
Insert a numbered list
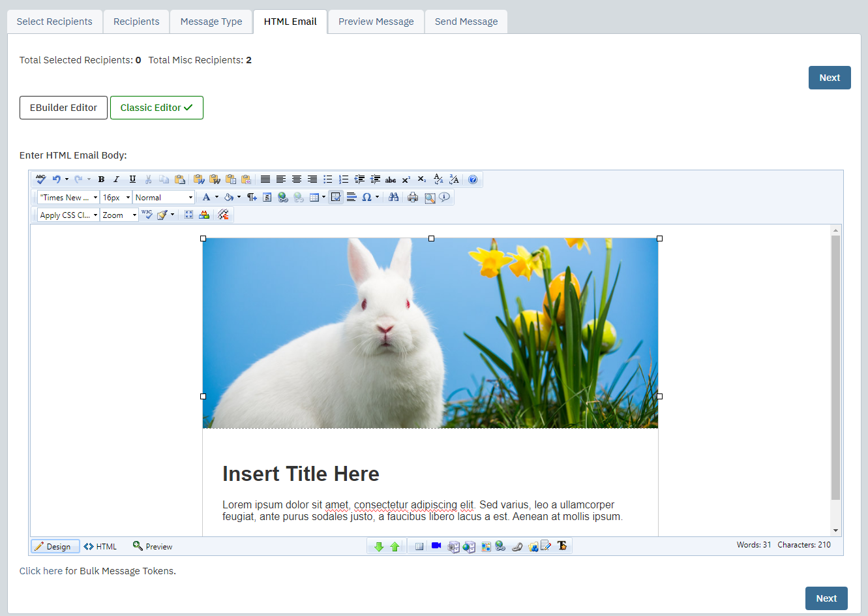[x=344, y=179]
